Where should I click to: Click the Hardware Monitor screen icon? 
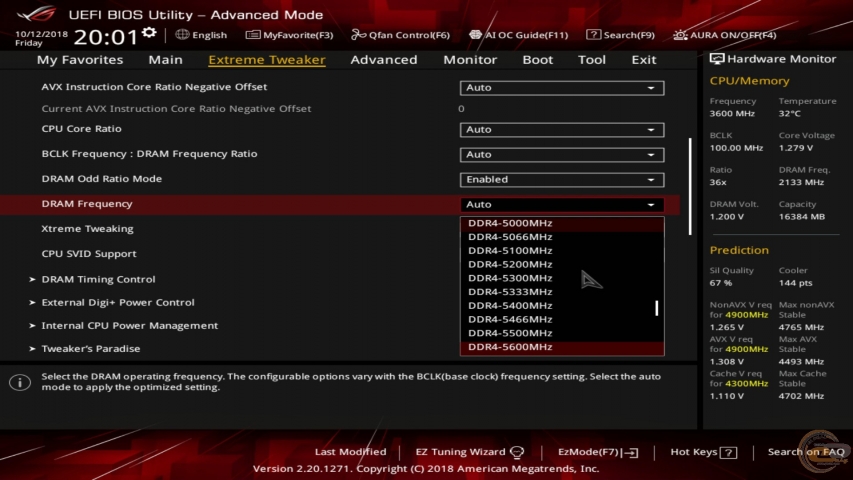pos(716,59)
